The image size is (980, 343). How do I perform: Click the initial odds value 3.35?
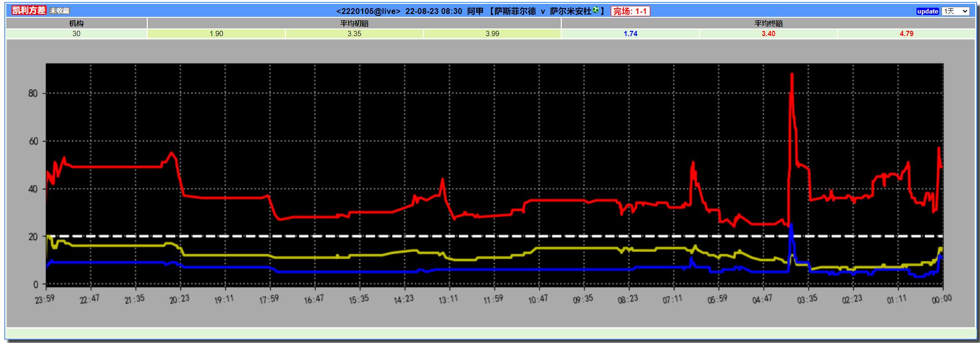354,34
